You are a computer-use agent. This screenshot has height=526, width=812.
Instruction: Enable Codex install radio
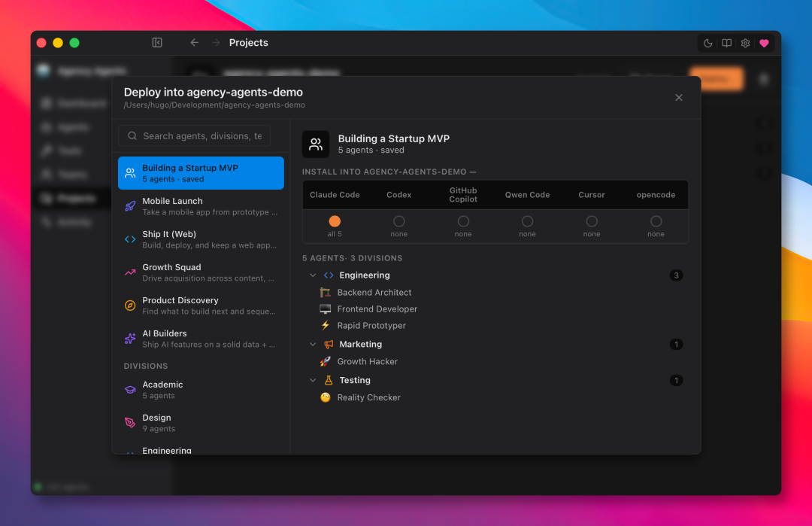398,221
